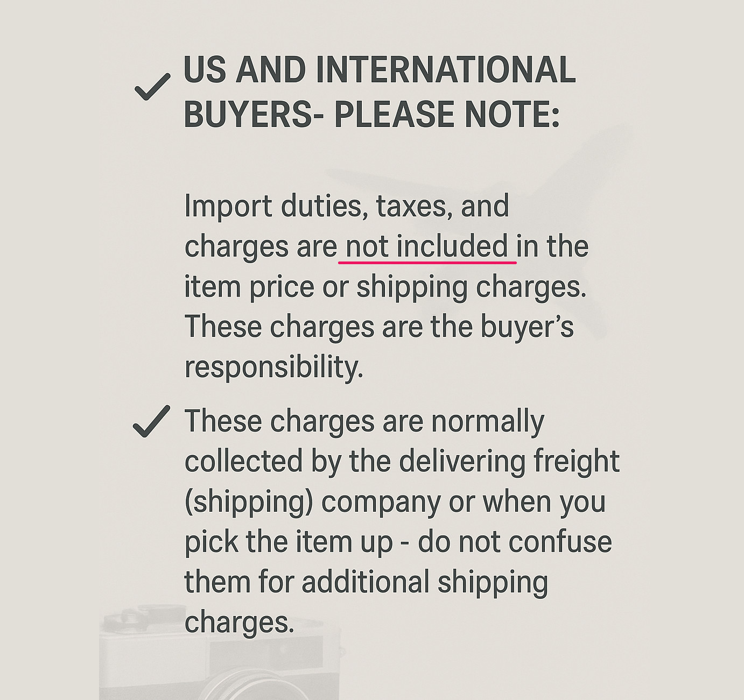Click the 'item price or shipping charges.' line
Screen dimensions: 744x700
385,286
